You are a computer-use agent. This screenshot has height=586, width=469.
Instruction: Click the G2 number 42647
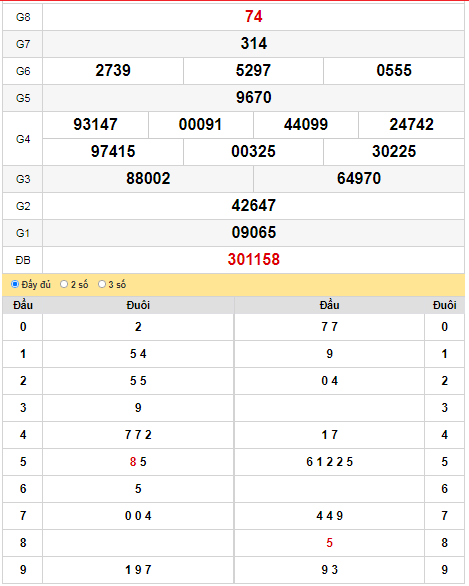[x=254, y=205]
